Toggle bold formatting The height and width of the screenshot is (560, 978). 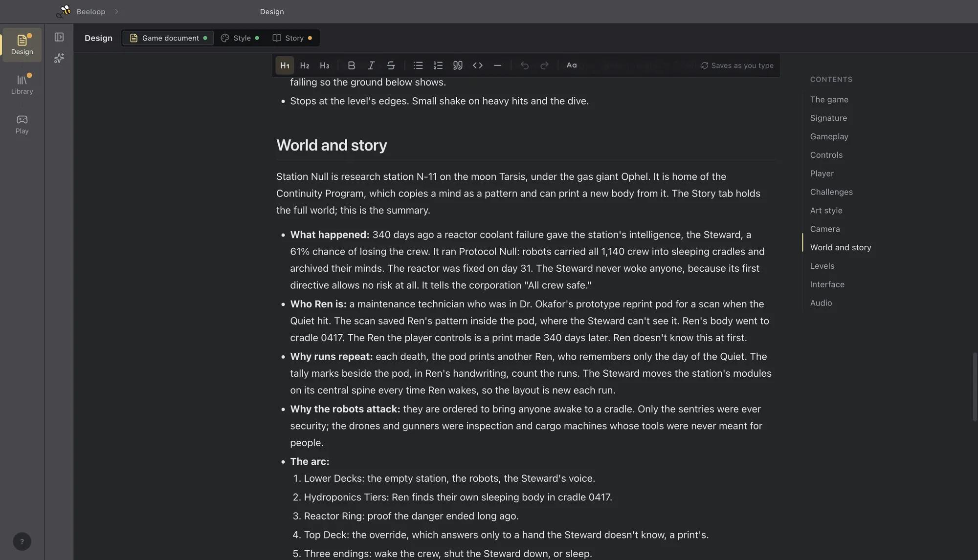[351, 65]
